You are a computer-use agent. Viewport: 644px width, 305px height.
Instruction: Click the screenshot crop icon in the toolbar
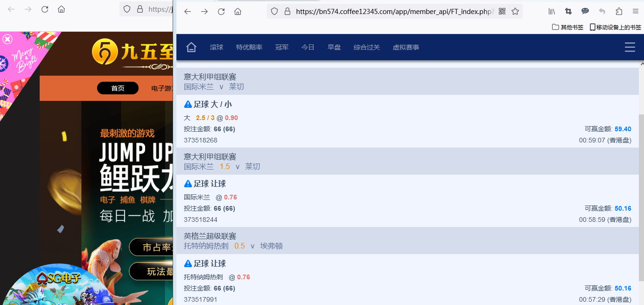click(x=568, y=11)
